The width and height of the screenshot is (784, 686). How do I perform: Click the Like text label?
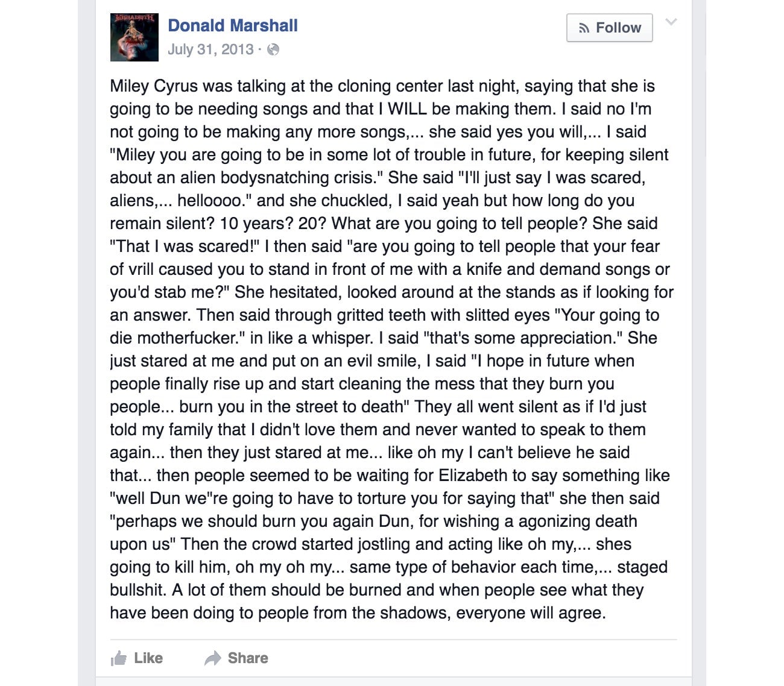(x=148, y=658)
